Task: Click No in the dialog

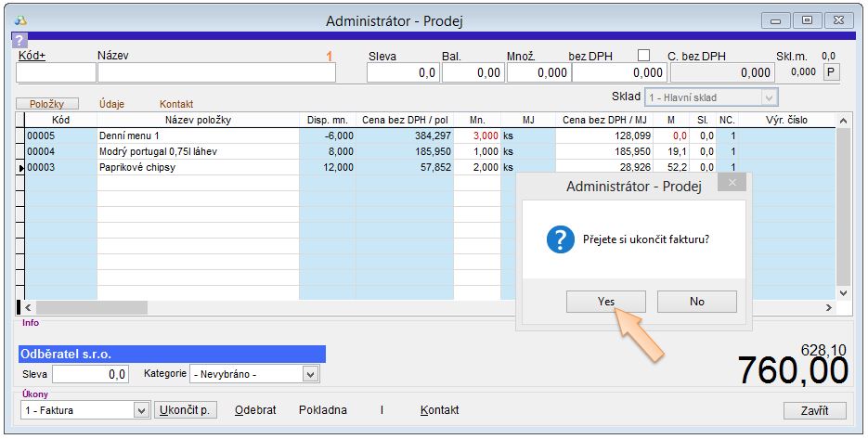Action: coord(696,301)
